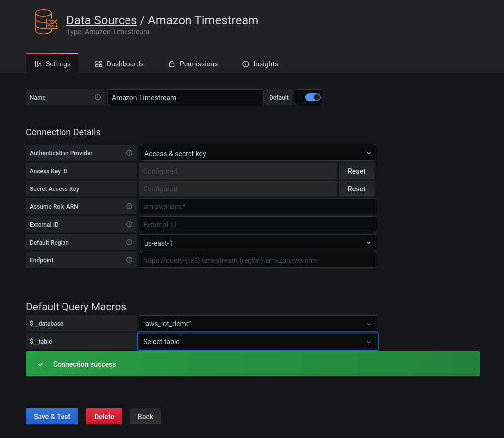
Task: Click the lock icon on the Permissions tab
Action: tap(171, 64)
